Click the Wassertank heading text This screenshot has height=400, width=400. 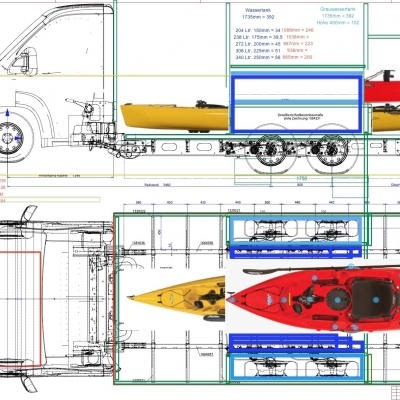258,10
